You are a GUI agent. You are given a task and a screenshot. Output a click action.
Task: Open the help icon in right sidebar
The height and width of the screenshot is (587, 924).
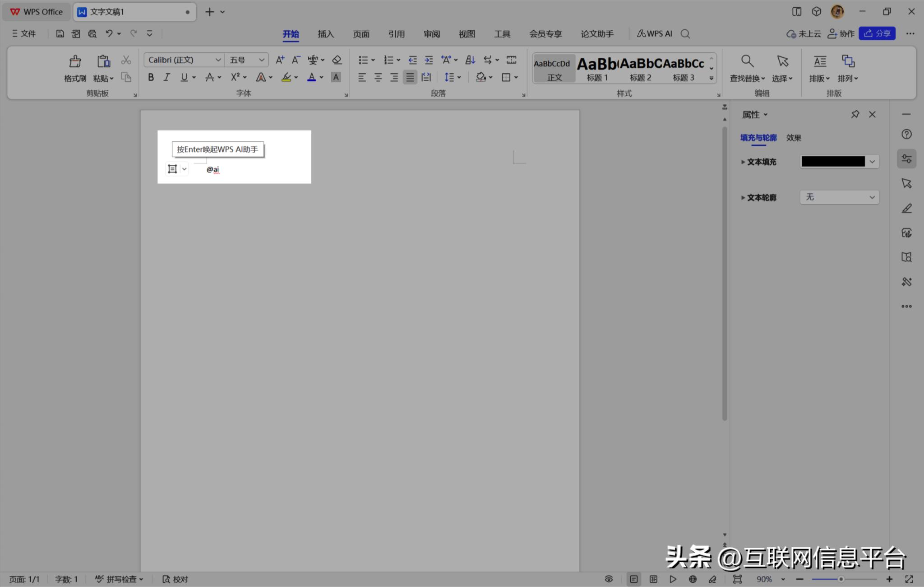pyautogui.click(x=906, y=134)
